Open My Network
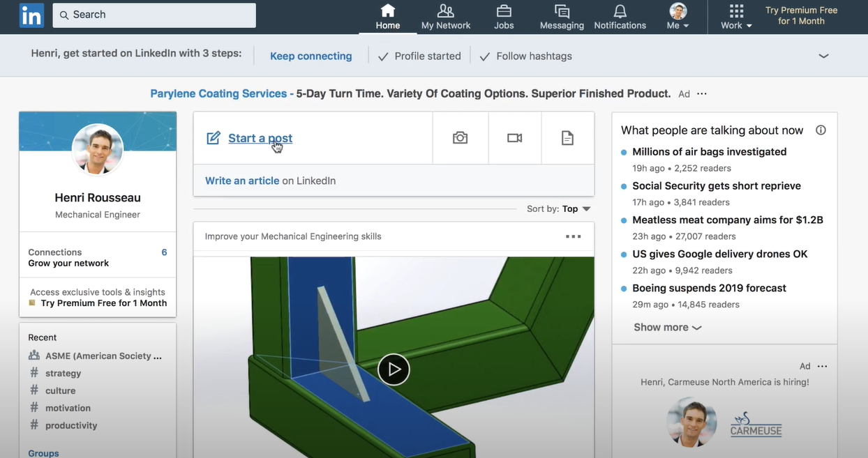The width and height of the screenshot is (868, 458). [x=446, y=17]
